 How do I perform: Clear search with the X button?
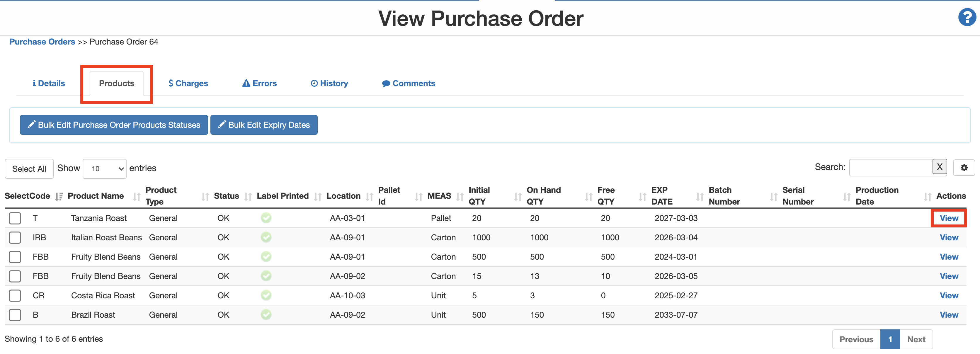[939, 167]
